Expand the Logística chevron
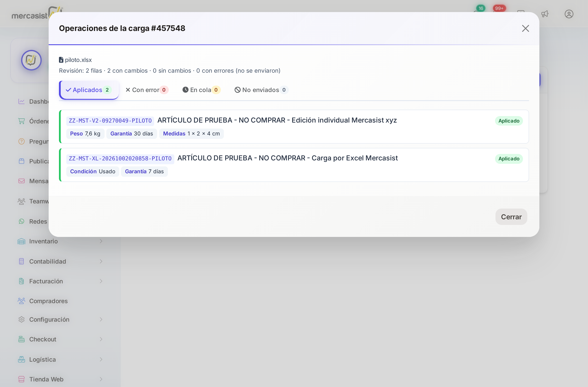 click(x=101, y=359)
